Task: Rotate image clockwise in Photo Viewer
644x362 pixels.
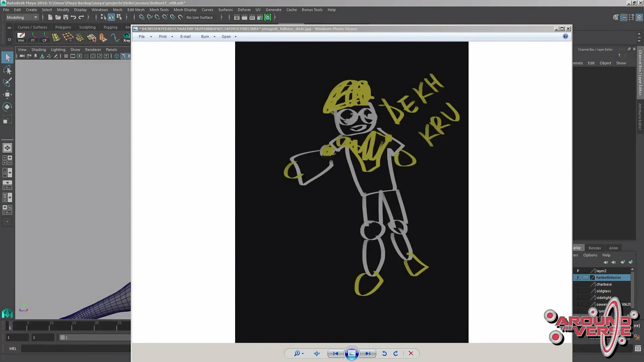Action: [x=396, y=353]
